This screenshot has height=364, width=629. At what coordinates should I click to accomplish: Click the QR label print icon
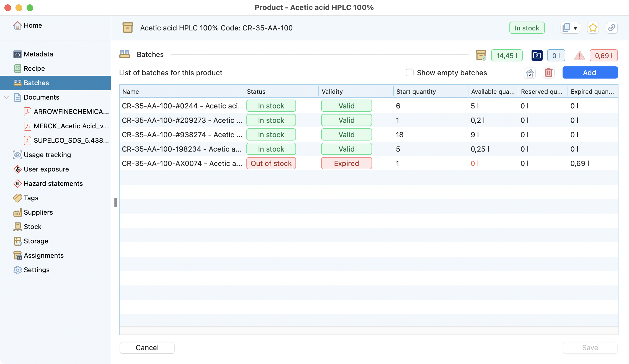click(530, 73)
